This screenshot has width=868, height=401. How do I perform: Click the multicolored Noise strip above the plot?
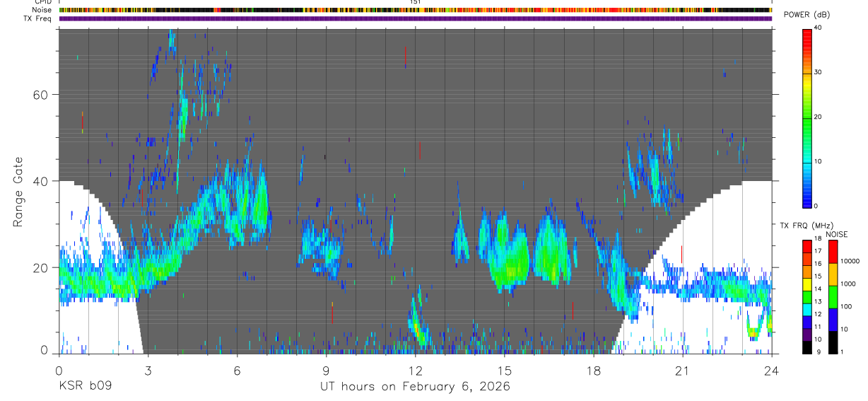415,11
